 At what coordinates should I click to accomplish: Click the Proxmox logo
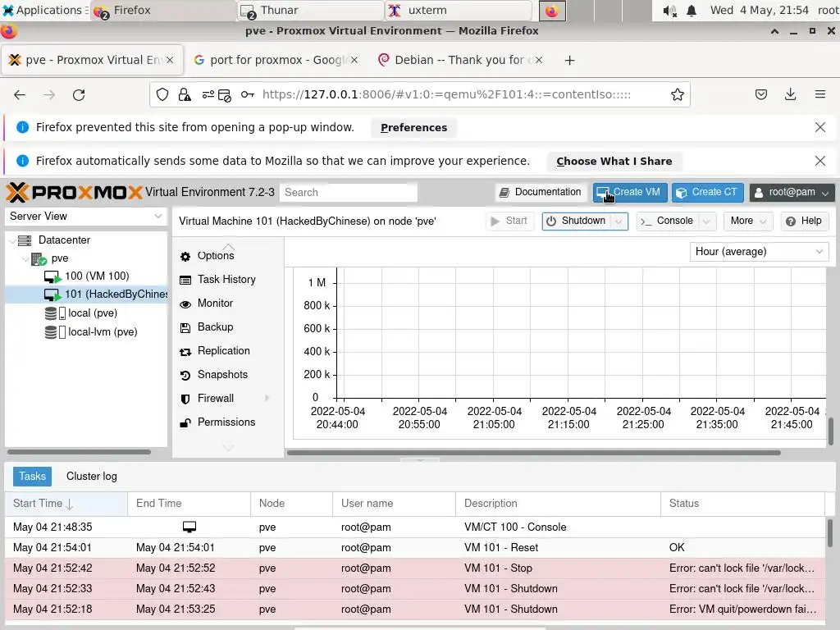[x=75, y=192]
